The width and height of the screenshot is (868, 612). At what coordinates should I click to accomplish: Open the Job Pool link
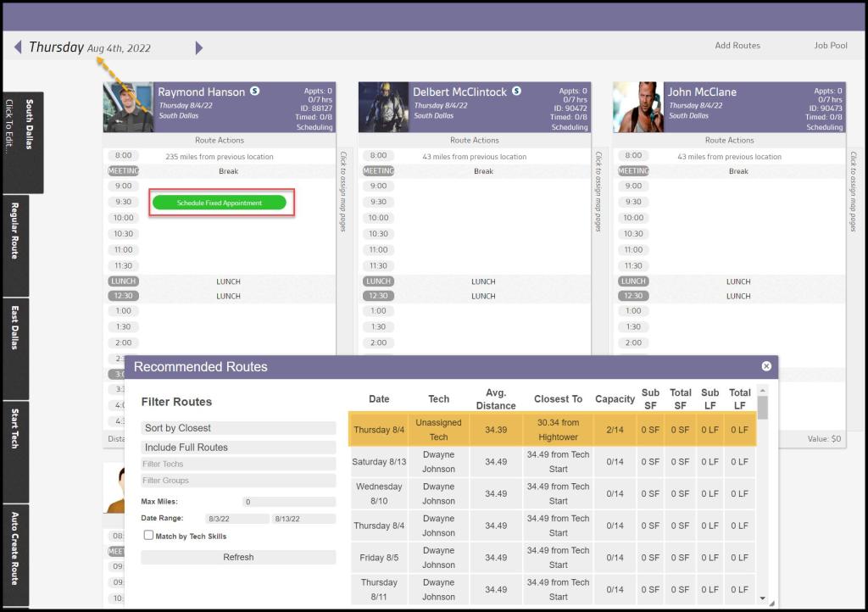click(830, 46)
